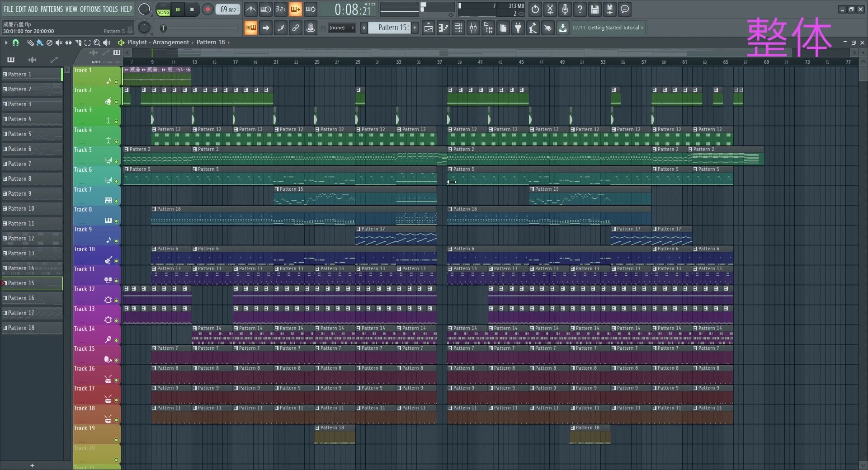868x470 pixels.
Task: Toggle the playlist snap magnet
Action: (x=15, y=42)
